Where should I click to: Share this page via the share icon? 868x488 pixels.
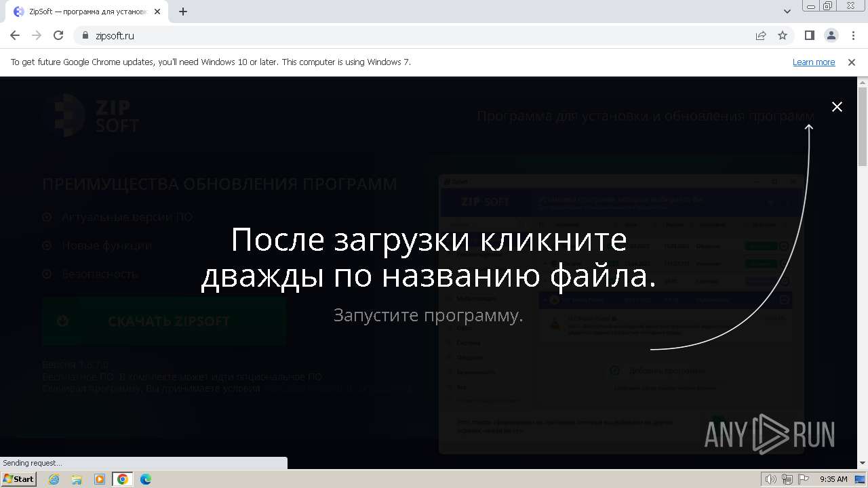pyautogui.click(x=761, y=35)
